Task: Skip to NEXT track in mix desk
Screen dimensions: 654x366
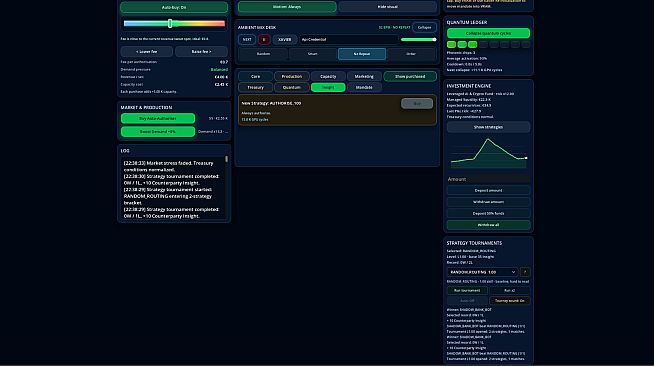Action: [x=247, y=40]
